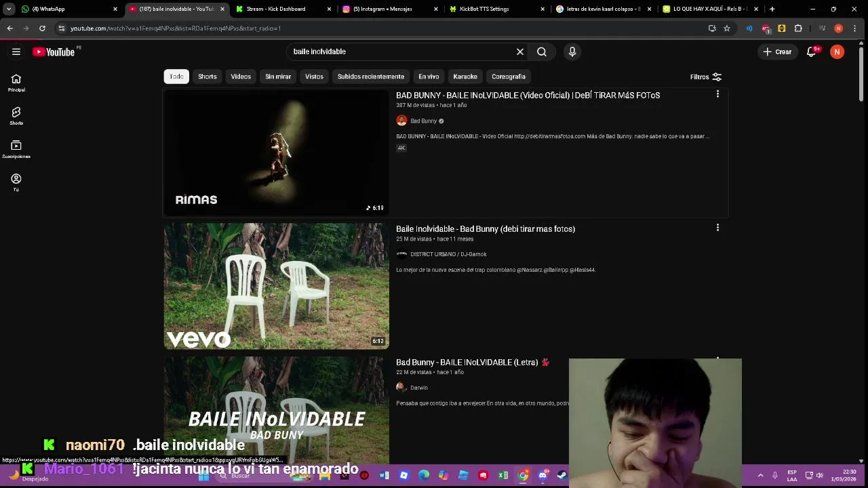Select the En vivo filter chip

[429, 77]
